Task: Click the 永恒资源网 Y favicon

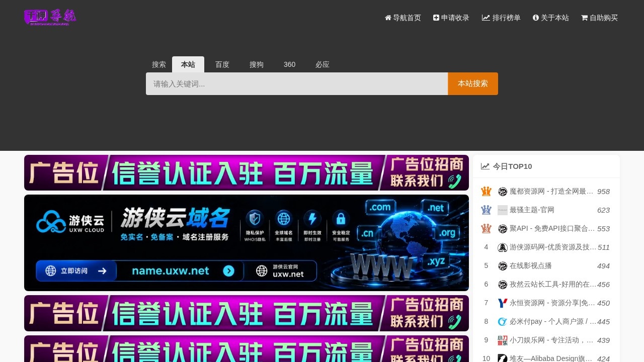Action: pos(503,303)
